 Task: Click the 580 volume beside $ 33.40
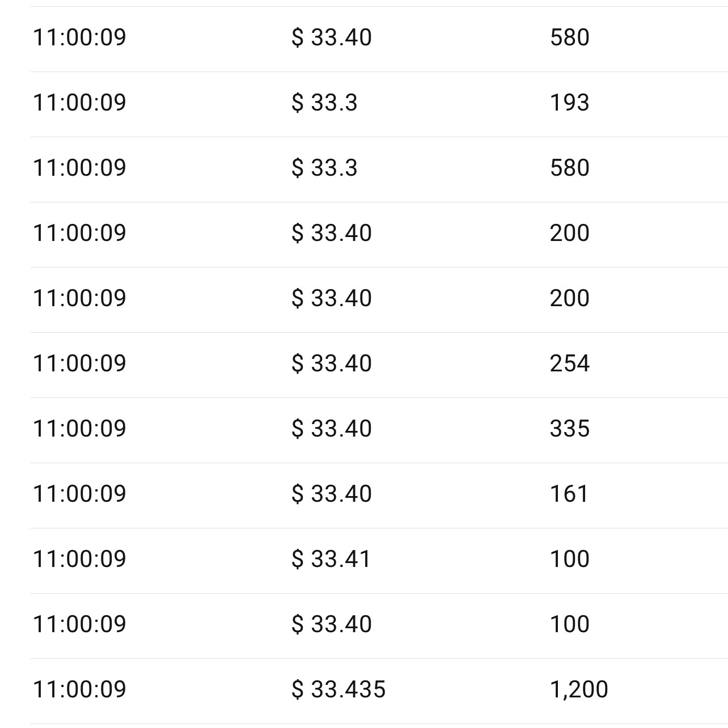[569, 37]
